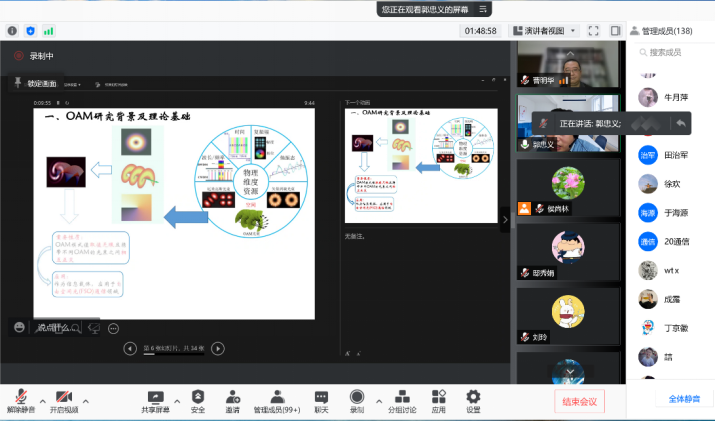The image size is (715, 421).
Task: Open the 共享屏幕 share screen tool
Action: point(155,396)
